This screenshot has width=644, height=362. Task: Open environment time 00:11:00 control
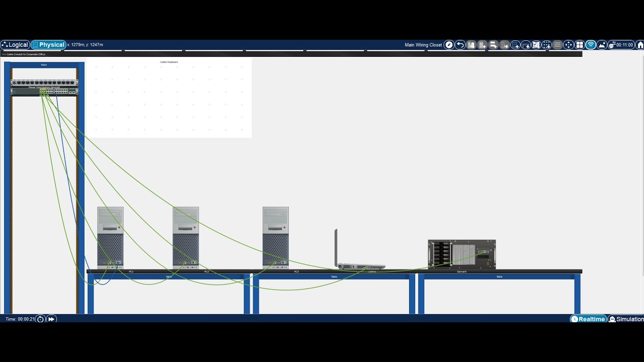coord(621,45)
